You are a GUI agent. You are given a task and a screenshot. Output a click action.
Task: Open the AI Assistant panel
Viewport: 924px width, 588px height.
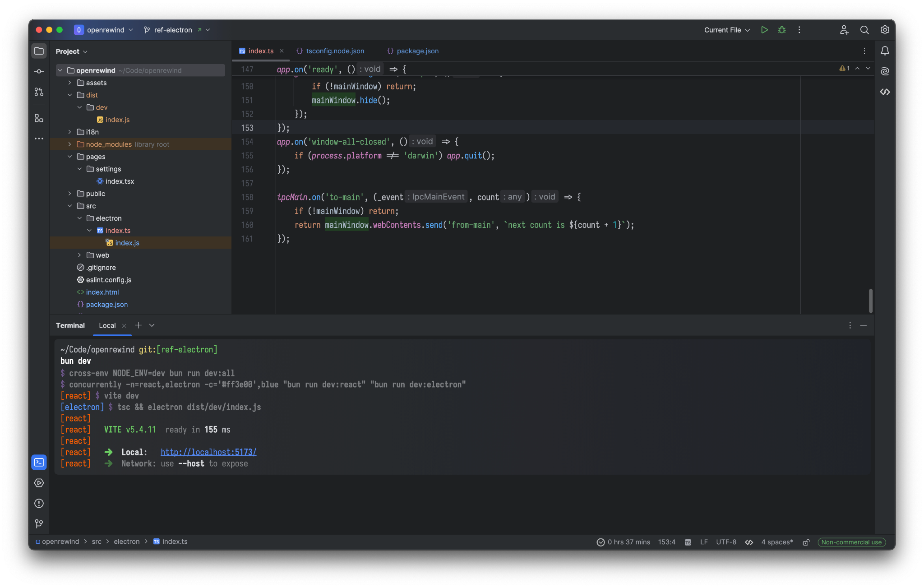coord(885,71)
